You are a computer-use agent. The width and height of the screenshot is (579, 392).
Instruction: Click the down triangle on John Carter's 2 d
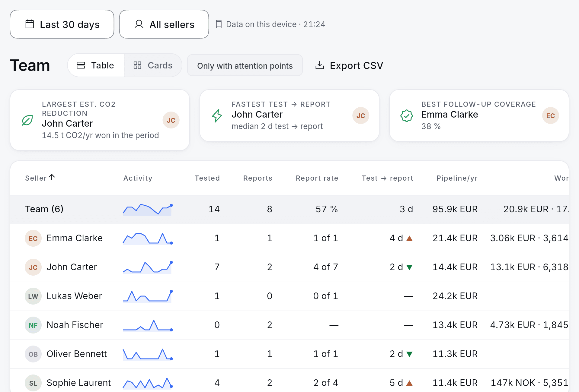409,267
